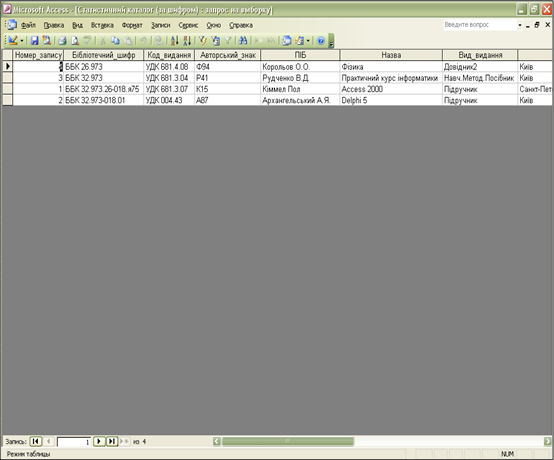Click the record number input field
The image size is (554, 460).
tap(74, 442)
